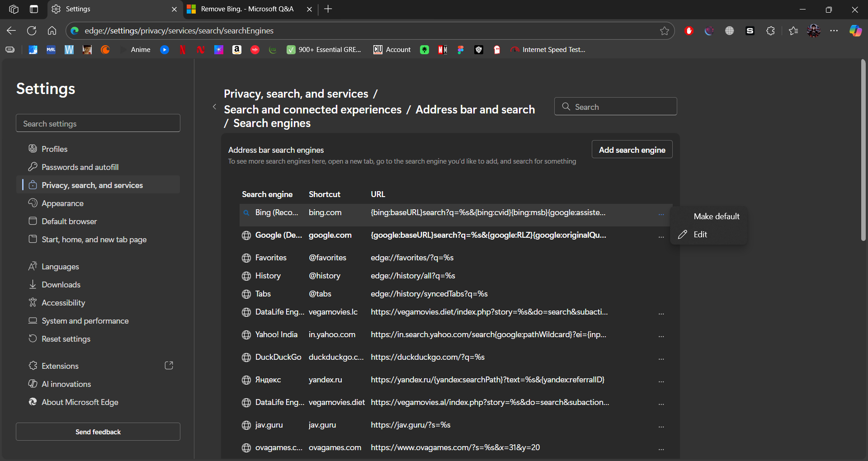This screenshot has width=868, height=461.
Task: Click the Copilot icon in the toolbar
Action: 855,31
